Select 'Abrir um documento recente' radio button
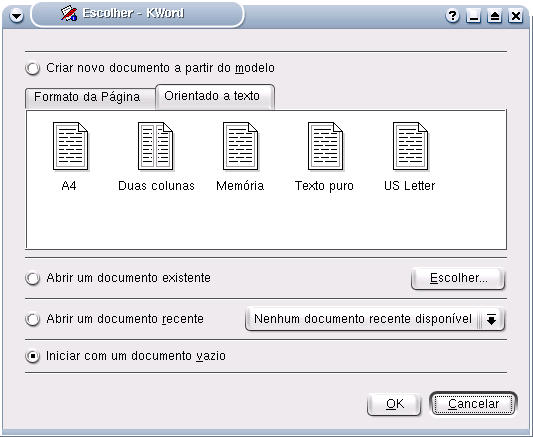This screenshot has width=533, height=437. pos(33,319)
